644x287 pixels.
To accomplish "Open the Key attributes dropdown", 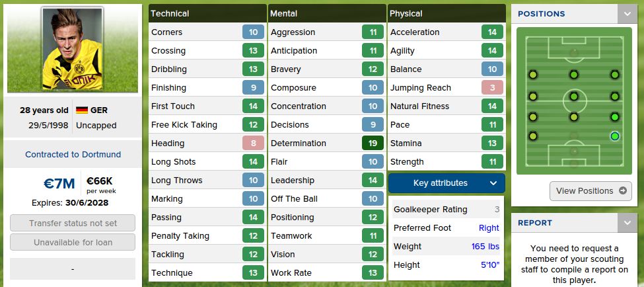I will point(447,183).
